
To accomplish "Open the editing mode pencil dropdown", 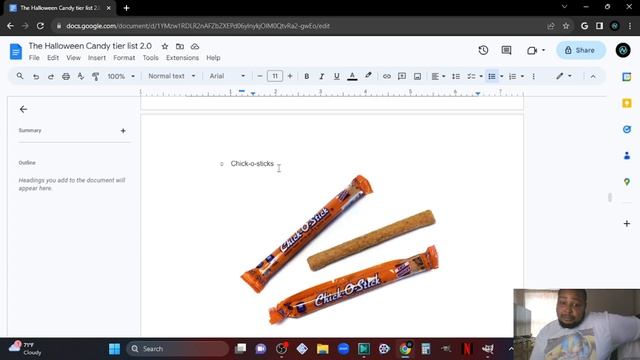I will coord(564,76).
